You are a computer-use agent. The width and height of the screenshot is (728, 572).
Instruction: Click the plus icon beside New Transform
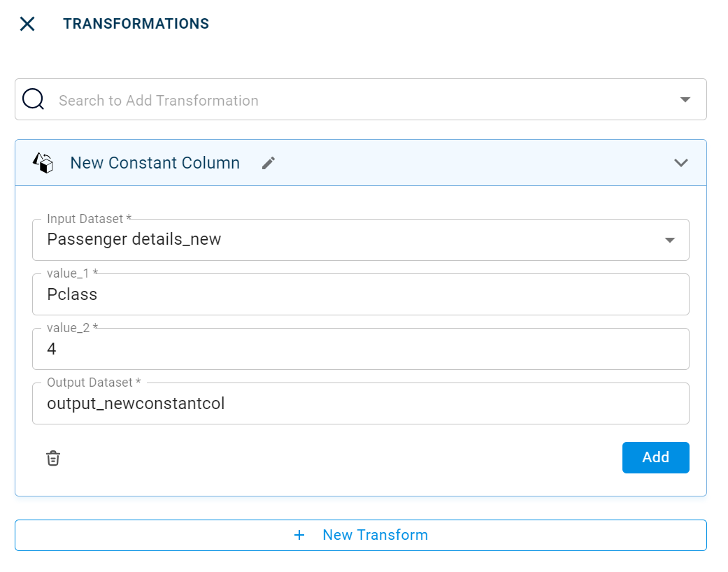[x=299, y=535]
